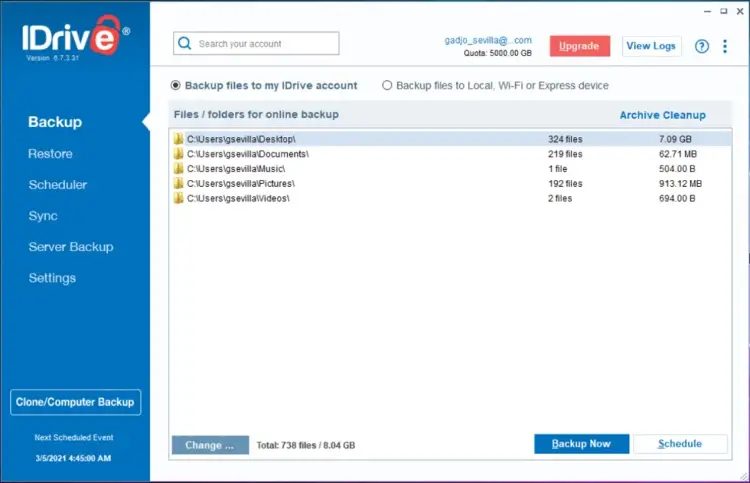Maximize the IDrive window
This screenshot has height=483, width=750.
coord(724,11)
